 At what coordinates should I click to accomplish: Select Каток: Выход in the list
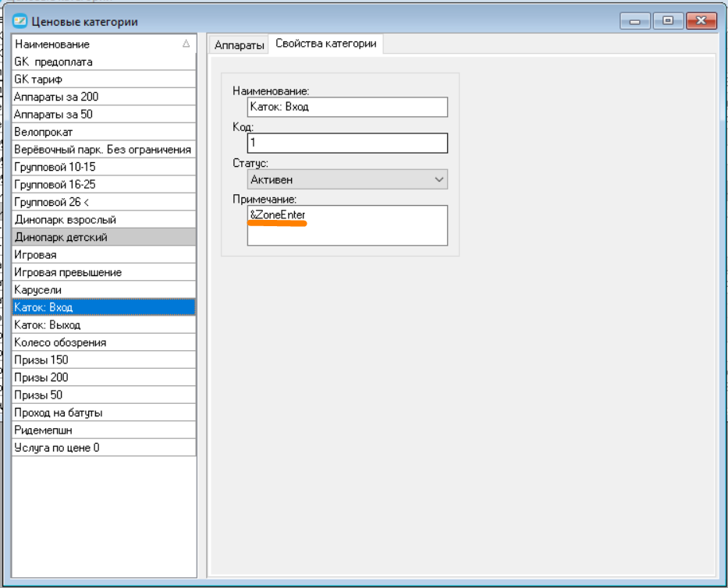pyautogui.click(x=104, y=325)
